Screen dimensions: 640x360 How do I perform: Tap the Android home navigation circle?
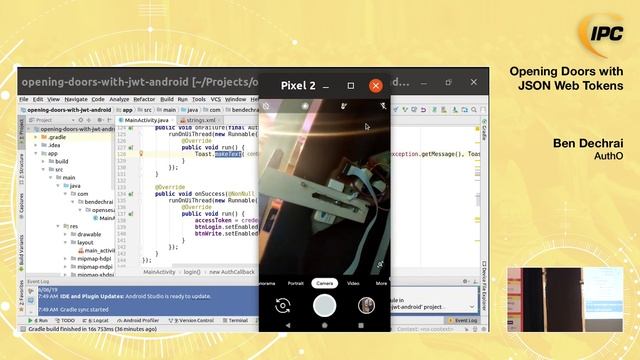pyautogui.click(x=324, y=325)
